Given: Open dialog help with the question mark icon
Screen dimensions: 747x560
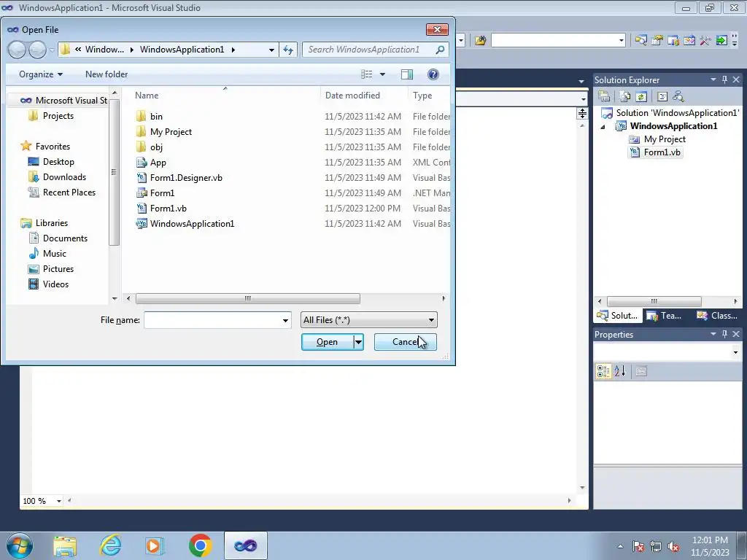Looking at the screenshot, I should click(433, 74).
